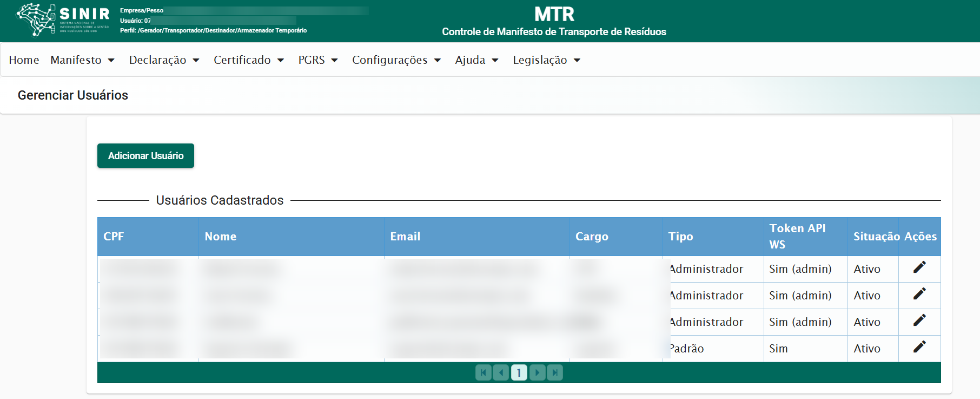Open the Ajuda menu
The width and height of the screenshot is (980, 399).
pos(476,60)
